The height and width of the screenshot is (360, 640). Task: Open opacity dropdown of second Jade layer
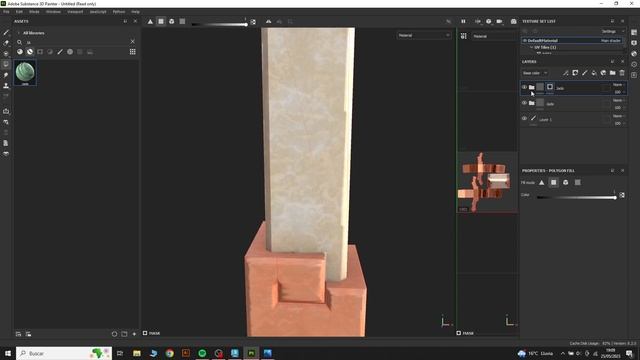point(619,108)
